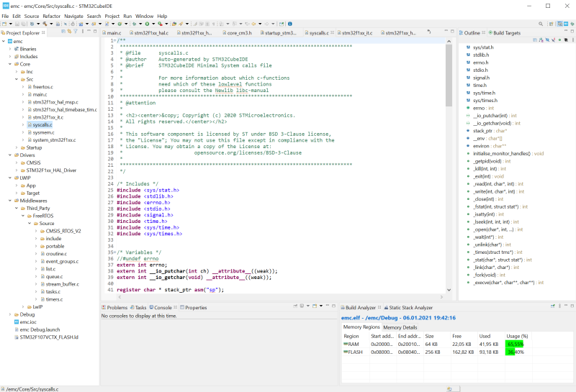
Task: Click the green RAM usage bar
Action: tap(514, 344)
